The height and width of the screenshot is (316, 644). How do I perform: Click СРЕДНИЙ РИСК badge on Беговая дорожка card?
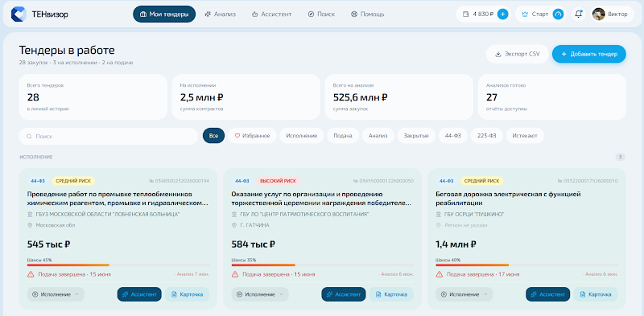[481, 181]
